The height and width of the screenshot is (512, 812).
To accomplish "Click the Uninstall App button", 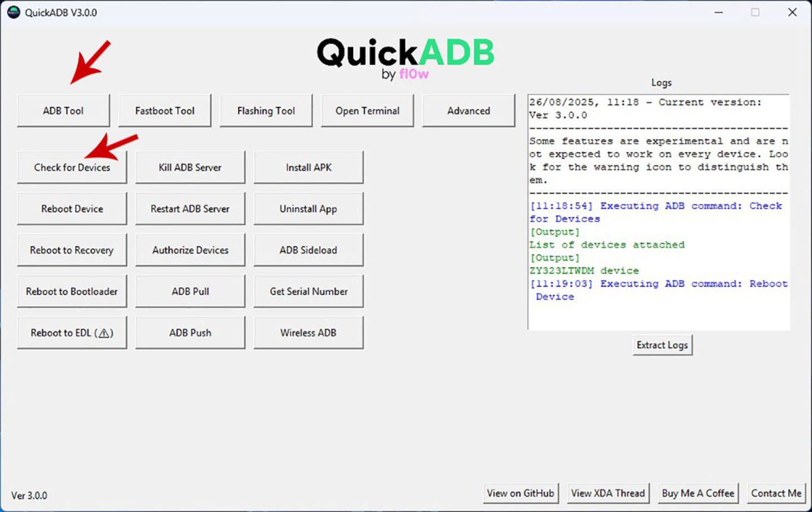I will click(308, 209).
